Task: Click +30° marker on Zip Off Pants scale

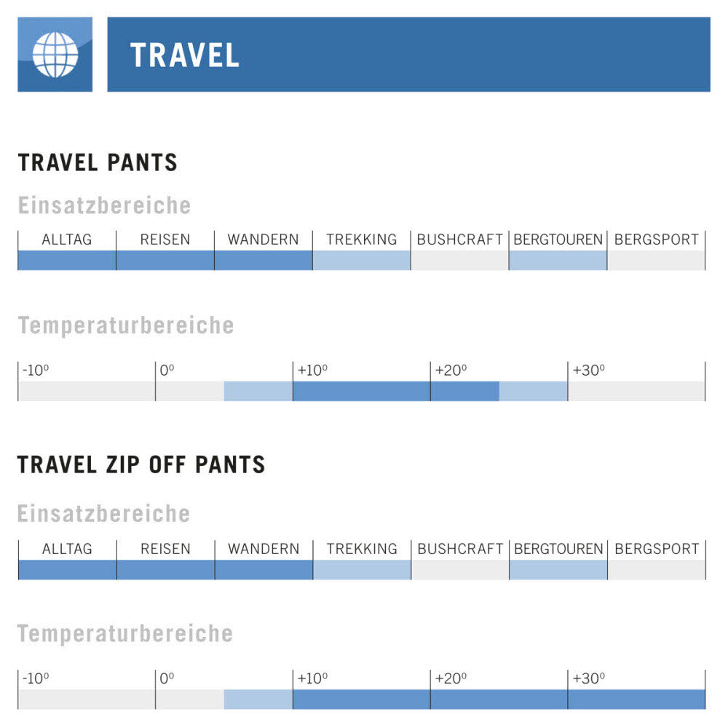Action: click(x=588, y=679)
